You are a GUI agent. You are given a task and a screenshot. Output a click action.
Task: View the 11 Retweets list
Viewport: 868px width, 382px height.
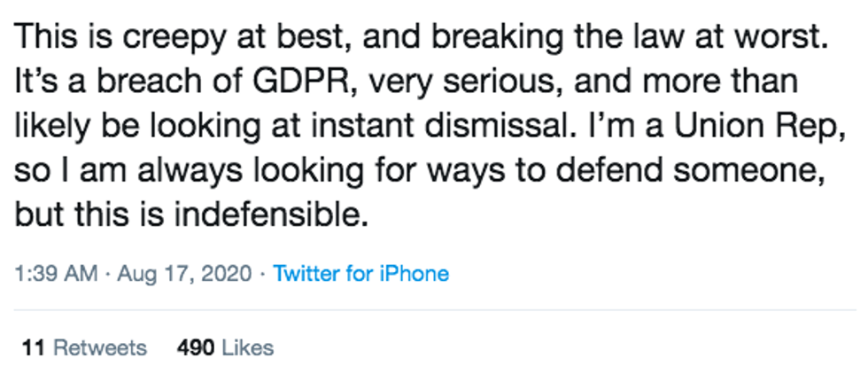point(85,347)
